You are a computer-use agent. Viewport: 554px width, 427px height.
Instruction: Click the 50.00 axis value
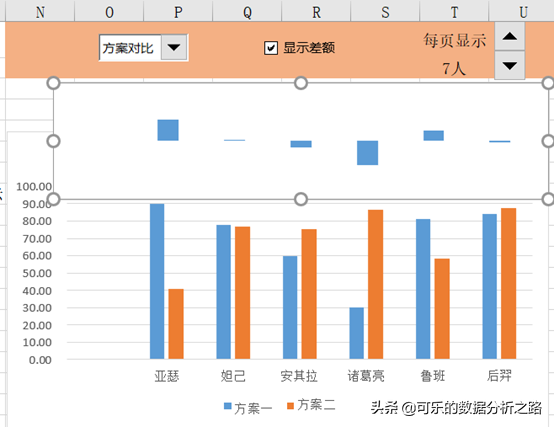click(37, 273)
